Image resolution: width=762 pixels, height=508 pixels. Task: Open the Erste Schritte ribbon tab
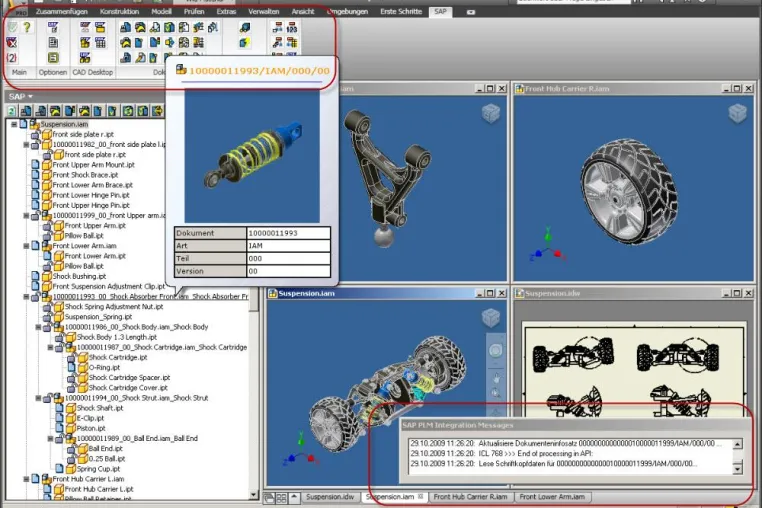[401, 11]
